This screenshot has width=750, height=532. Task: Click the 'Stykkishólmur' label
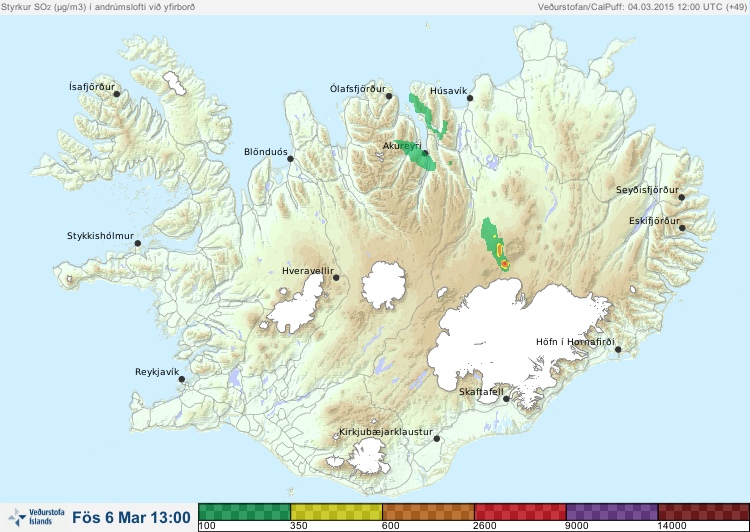[100, 236]
